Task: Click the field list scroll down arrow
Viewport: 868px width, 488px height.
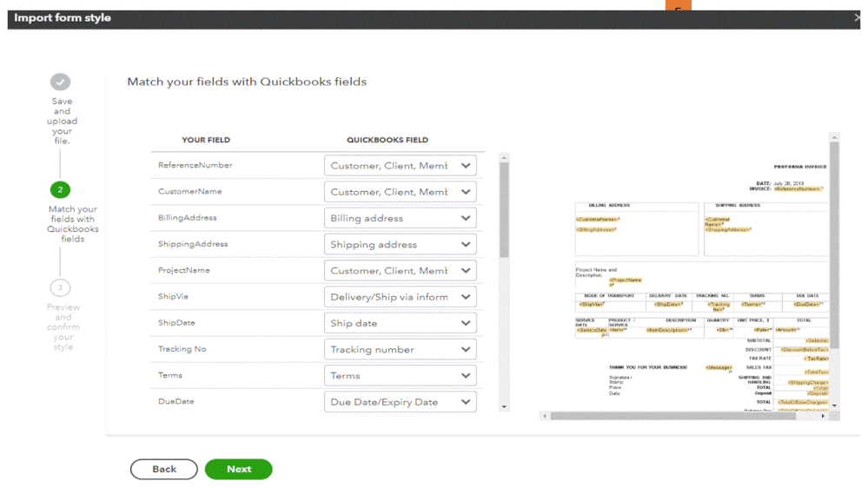Action: [504, 406]
